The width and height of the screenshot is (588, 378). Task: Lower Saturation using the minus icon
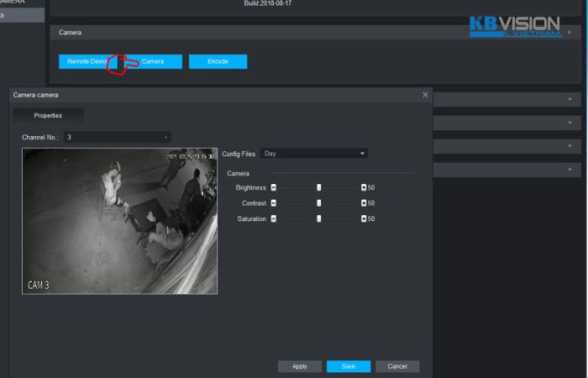[274, 219]
